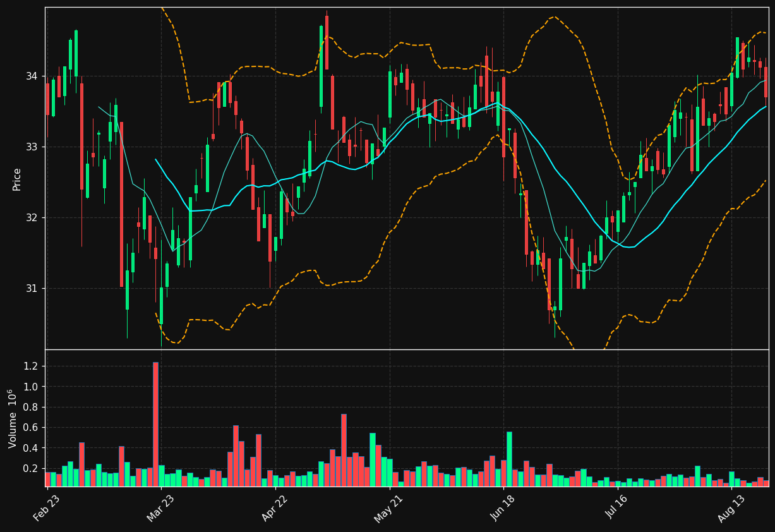Image resolution: width=775 pixels, height=532 pixels.
Task: Click the volume axis value 1.0
Action: [31, 387]
